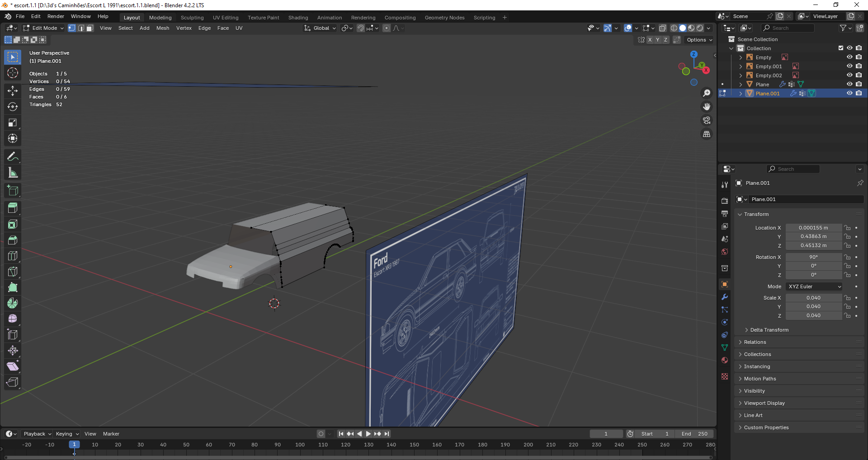Jump to end frame button

pos(387,434)
